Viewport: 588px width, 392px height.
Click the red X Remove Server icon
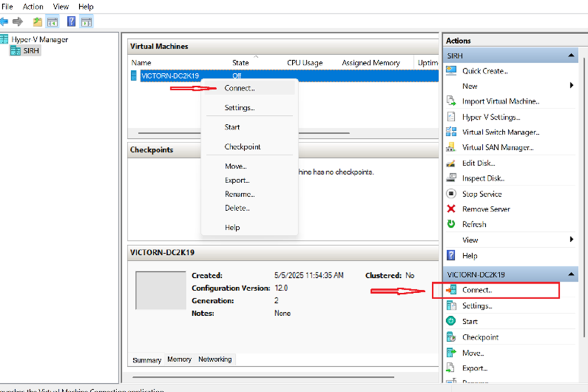point(451,209)
